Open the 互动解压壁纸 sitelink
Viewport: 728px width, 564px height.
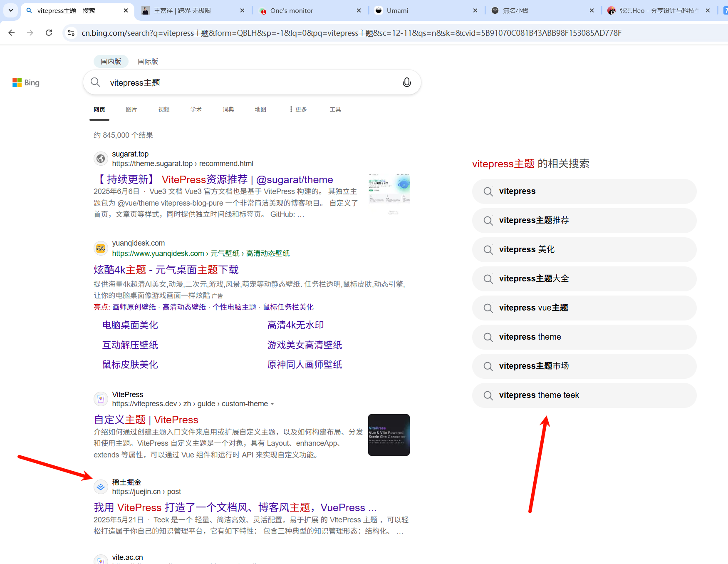(x=130, y=345)
